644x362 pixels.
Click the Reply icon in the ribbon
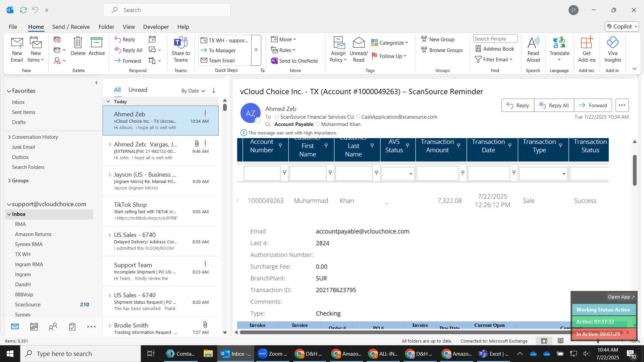coord(125,39)
